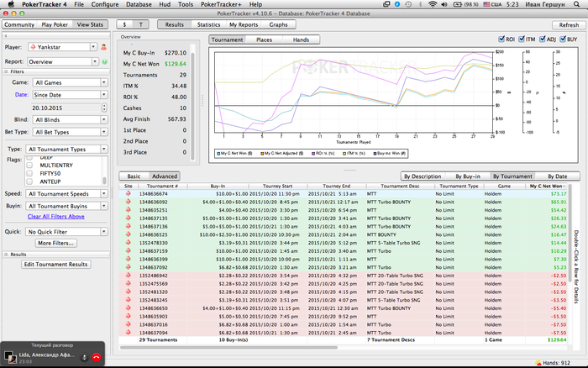Click the ITM % legend color swatch
588x368 pixels.
coord(344,154)
